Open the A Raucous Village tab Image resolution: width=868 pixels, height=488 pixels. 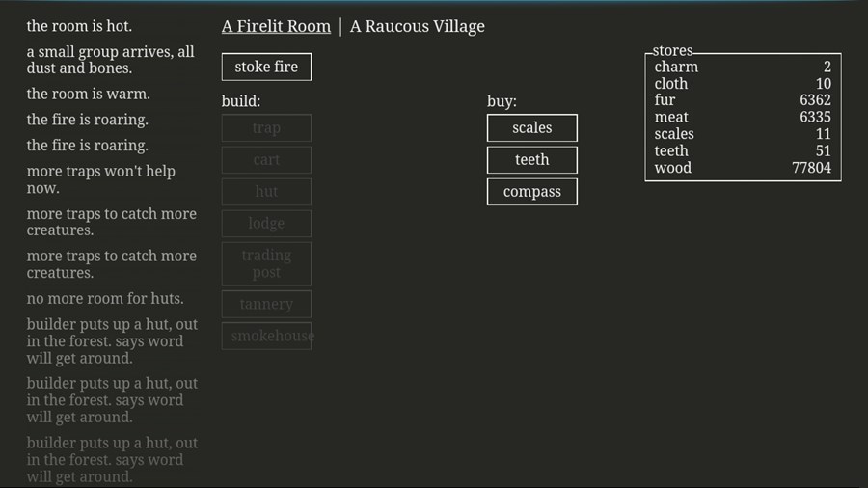click(x=417, y=26)
